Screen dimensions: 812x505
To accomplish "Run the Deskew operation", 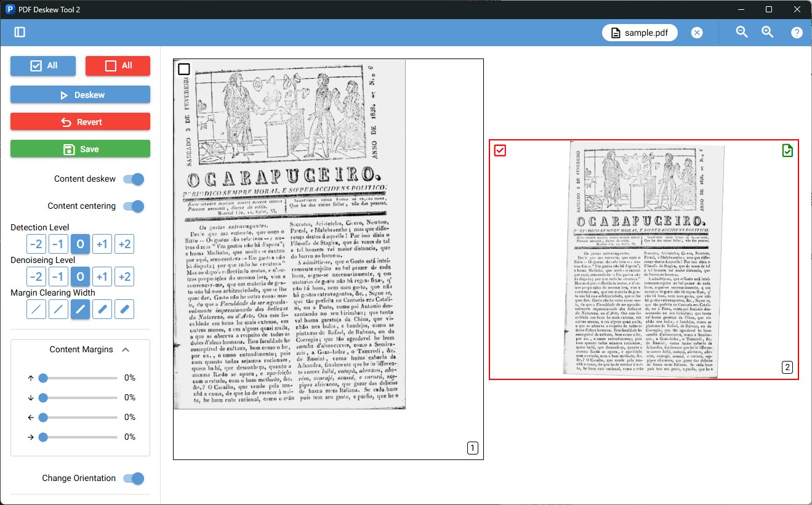I will [x=80, y=94].
